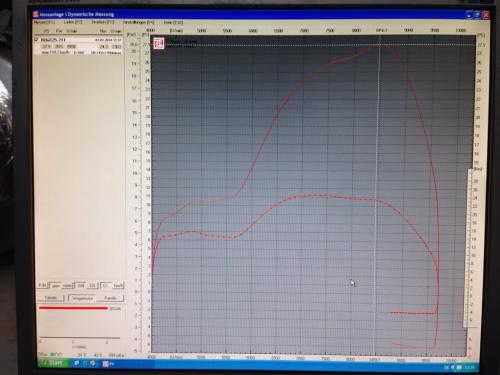Click the first quick-launch icon next to Start

coord(77,363)
